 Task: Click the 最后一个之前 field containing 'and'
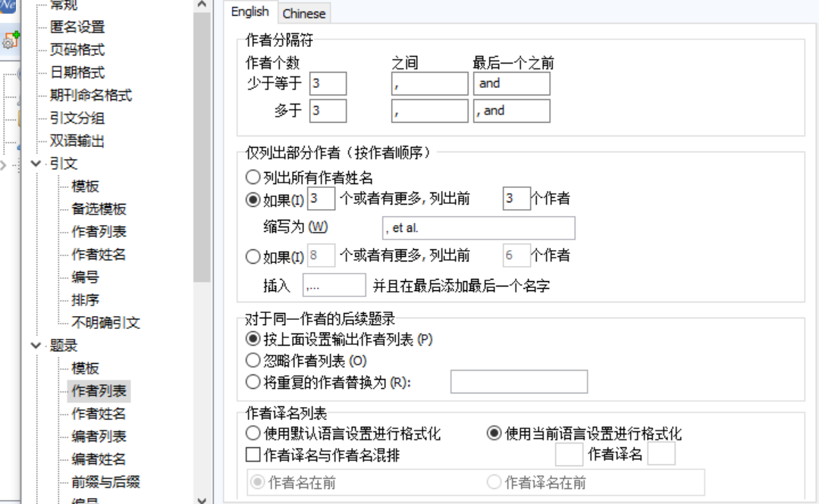coord(511,83)
